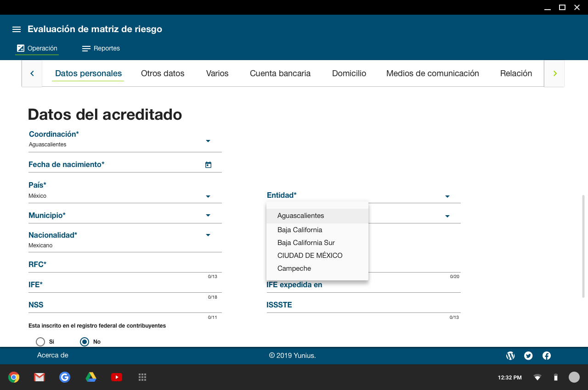Image resolution: width=588 pixels, height=390 pixels.
Task: Open the hamburger navigation menu
Action: [17, 29]
